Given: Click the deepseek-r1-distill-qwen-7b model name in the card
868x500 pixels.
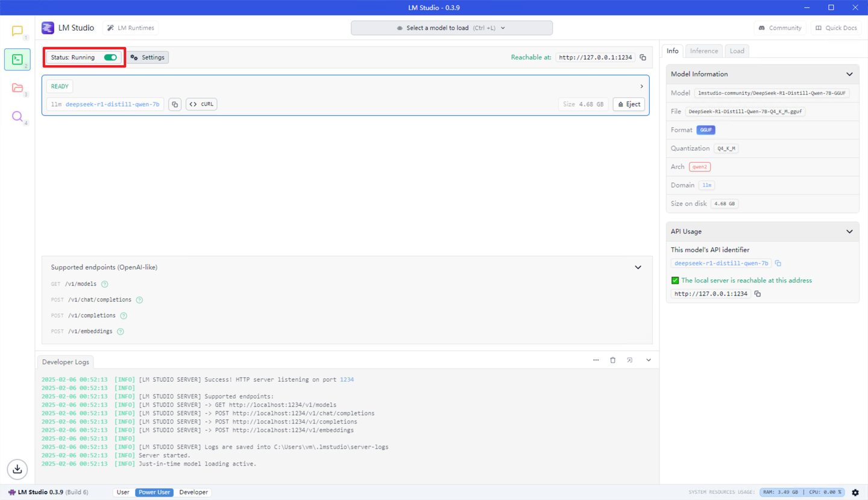Looking at the screenshot, I should pos(113,104).
